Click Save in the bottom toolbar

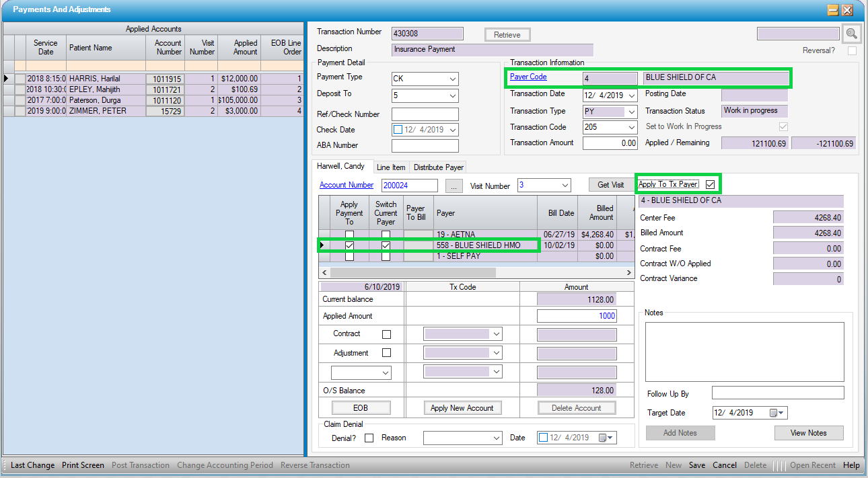(x=697, y=465)
